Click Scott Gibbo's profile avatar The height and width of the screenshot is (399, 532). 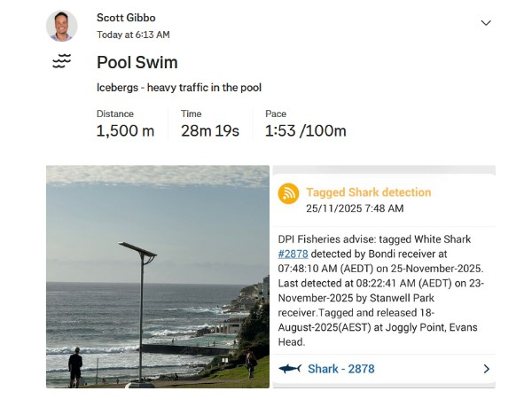pos(62,26)
